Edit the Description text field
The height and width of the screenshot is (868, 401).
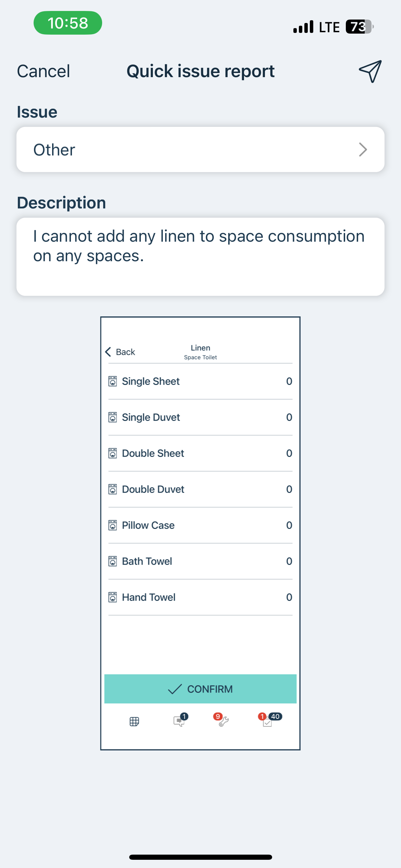(x=200, y=257)
